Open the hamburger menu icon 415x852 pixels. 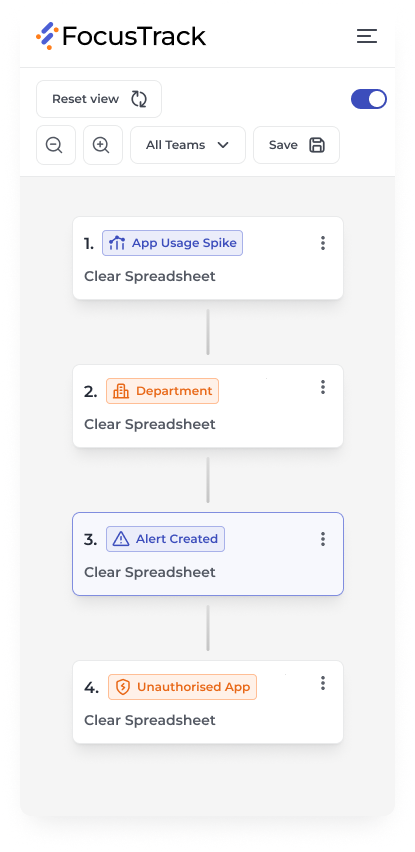(x=367, y=36)
